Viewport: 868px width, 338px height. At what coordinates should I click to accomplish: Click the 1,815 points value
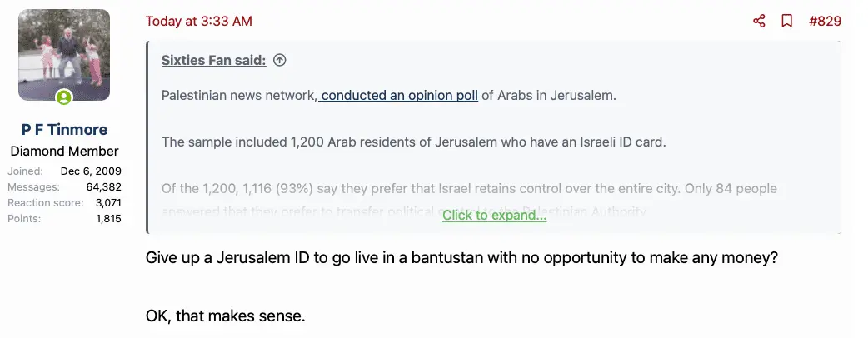coord(108,218)
